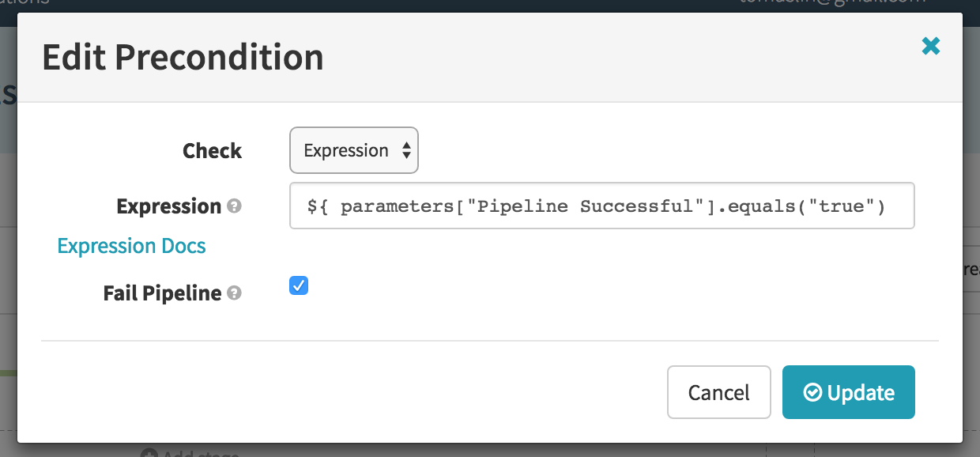The image size is (980, 457).
Task: Toggle Fail Pipeline via its label text
Action: (x=162, y=293)
